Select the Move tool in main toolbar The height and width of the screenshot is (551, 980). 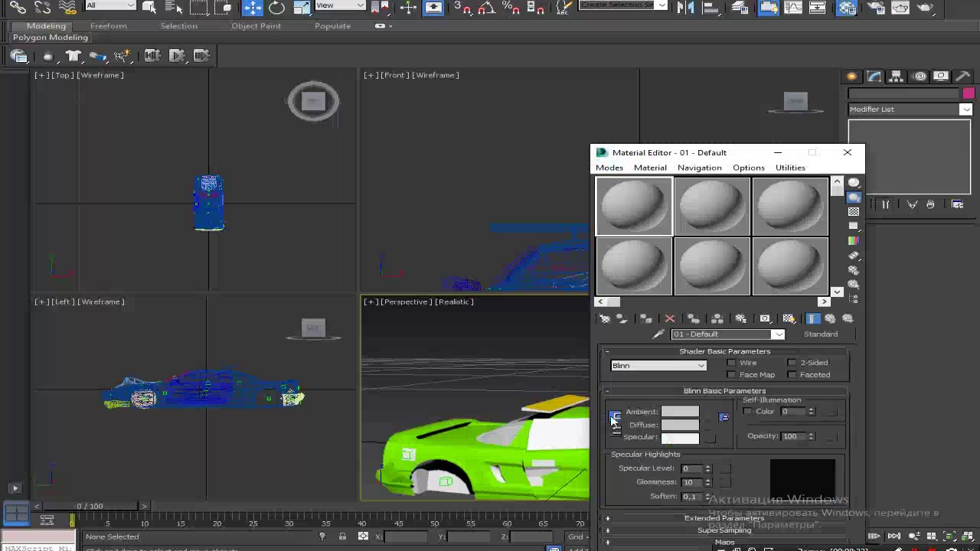(x=253, y=8)
